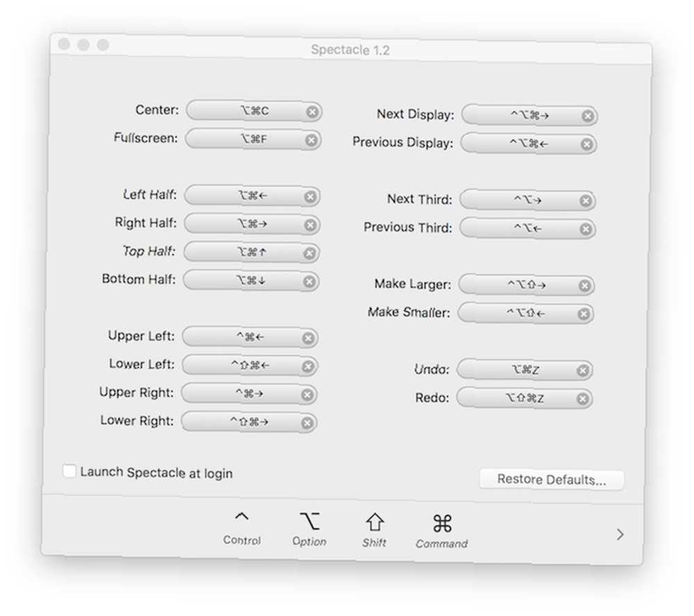The image size is (694, 616).
Task: Change the Next Display shortcut field
Action: click(530, 115)
